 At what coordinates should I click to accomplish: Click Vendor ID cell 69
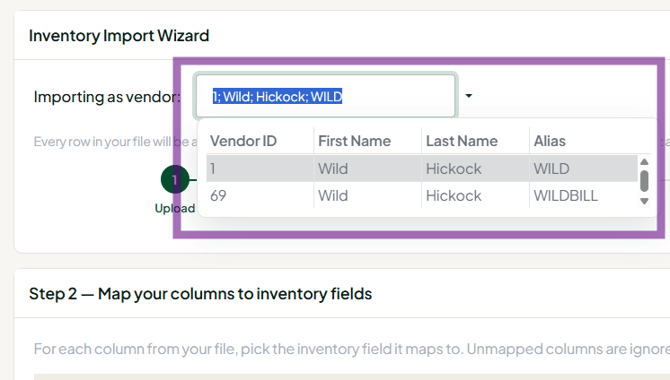pyautogui.click(x=218, y=196)
